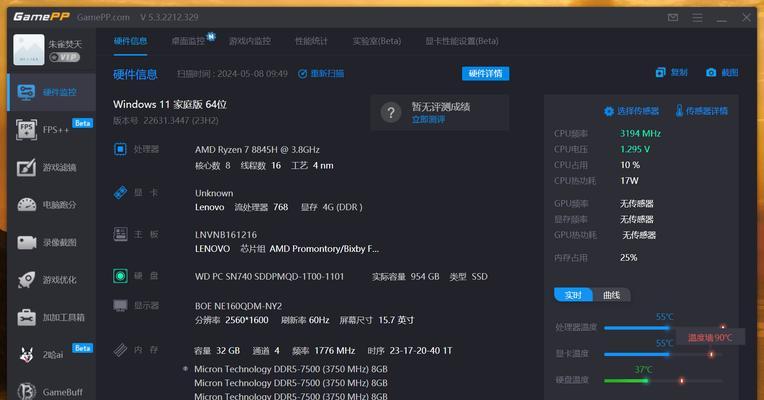Switch to the 硬件信息 tab
764x400 pixels.
click(131, 41)
